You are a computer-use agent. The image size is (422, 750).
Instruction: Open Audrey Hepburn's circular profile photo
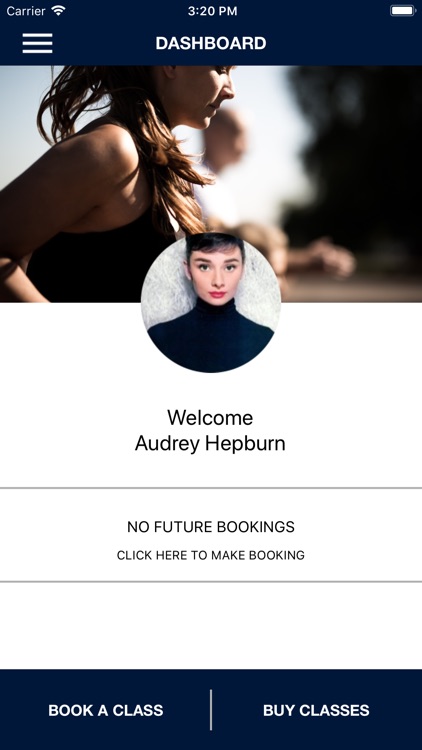tap(211, 302)
